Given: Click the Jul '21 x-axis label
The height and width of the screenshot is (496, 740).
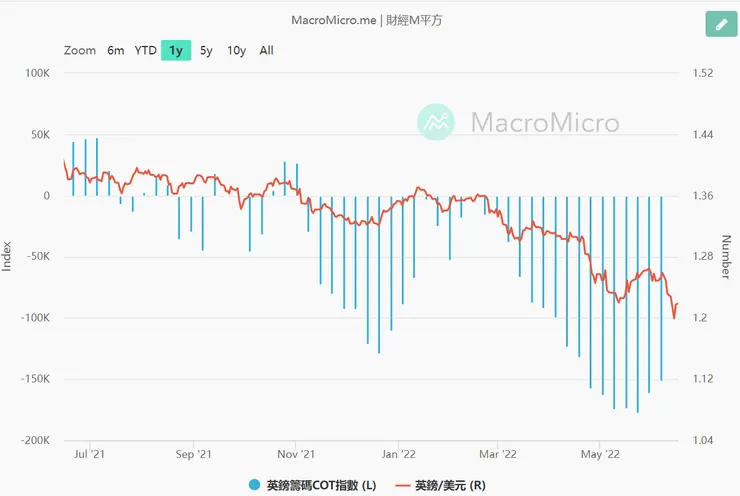Looking at the screenshot, I should pos(90,453).
